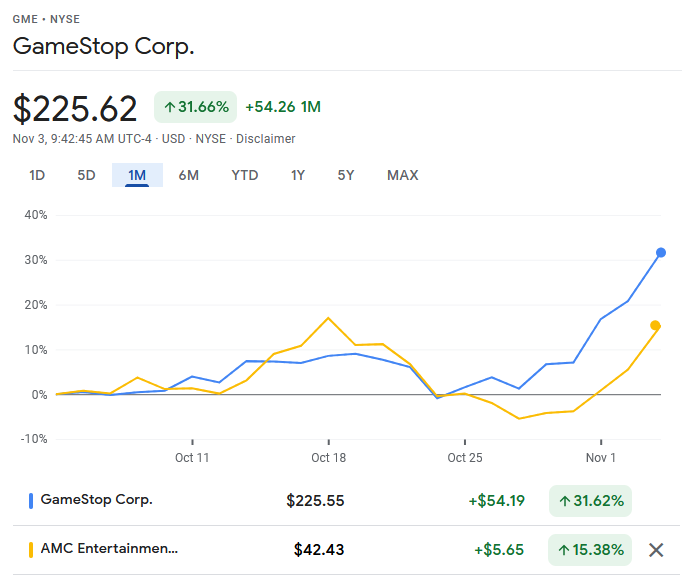Click the +$5.65 AMC change value
The width and height of the screenshot is (682, 578).
[x=499, y=550]
